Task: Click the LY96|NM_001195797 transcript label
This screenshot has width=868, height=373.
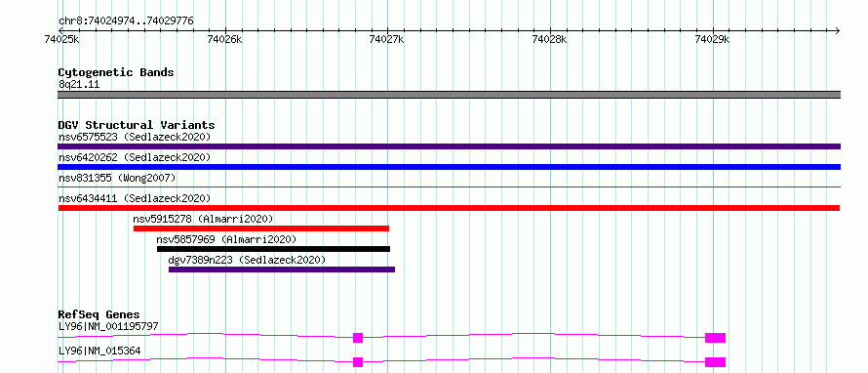Action: (108, 326)
